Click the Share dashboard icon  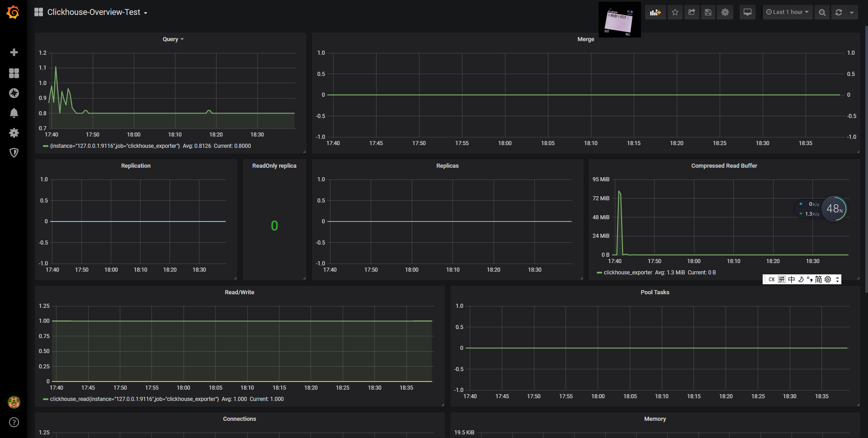pyautogui.click(x=692, y=12)
